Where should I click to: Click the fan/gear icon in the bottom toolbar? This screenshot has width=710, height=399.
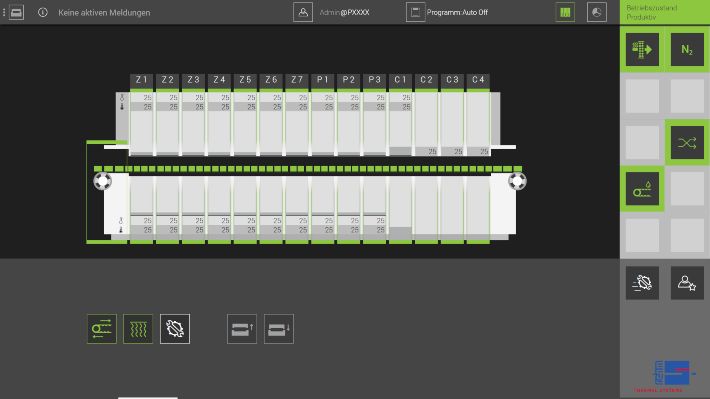175,329
